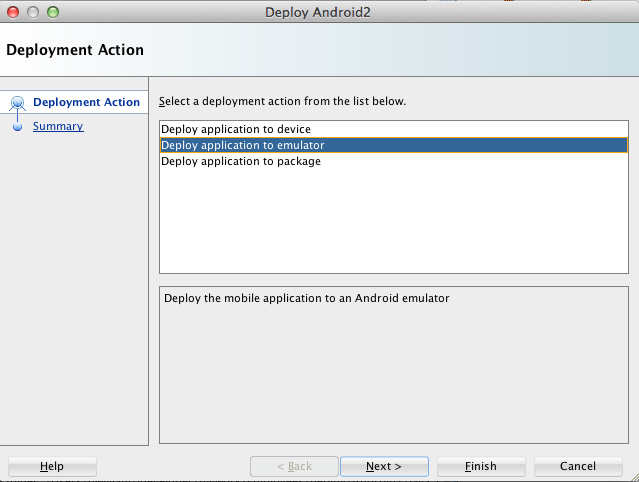Go to the Deployment Action step

pyautogui.click(x=86, y=102)
